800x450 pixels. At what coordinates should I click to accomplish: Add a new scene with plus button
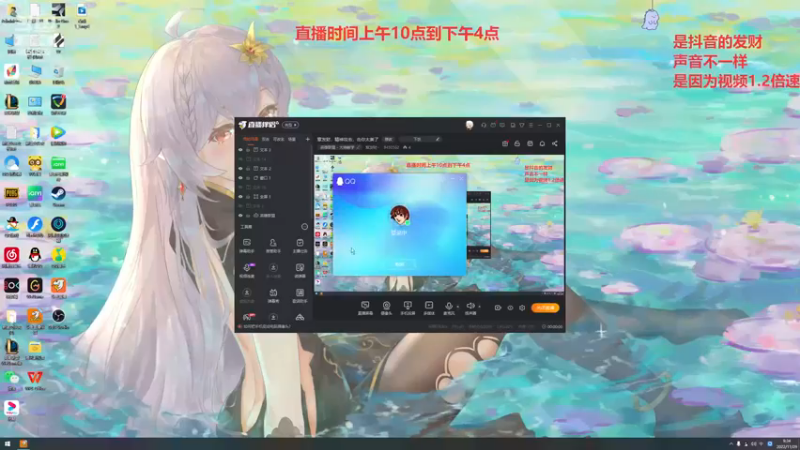click(308, 139)
